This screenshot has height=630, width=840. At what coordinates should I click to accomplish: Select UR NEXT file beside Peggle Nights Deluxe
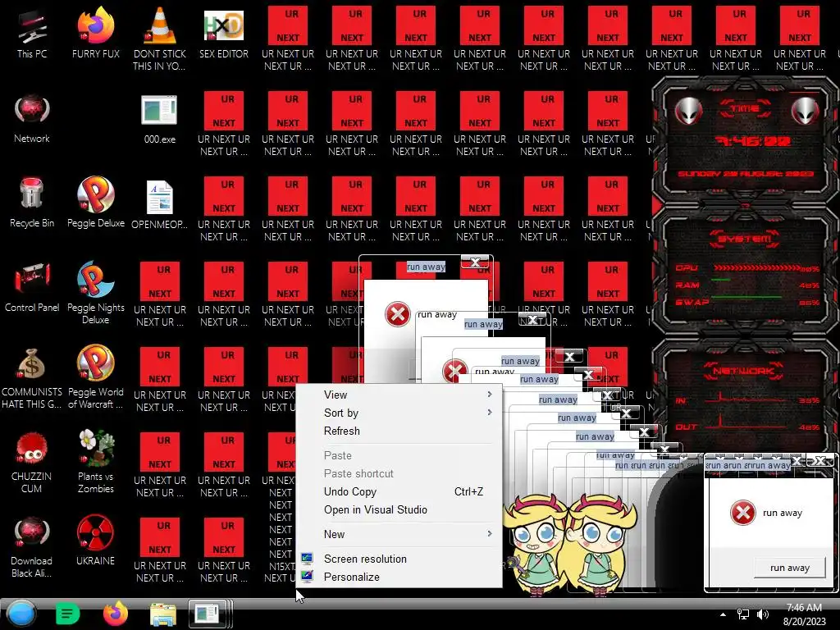(160, 294)
